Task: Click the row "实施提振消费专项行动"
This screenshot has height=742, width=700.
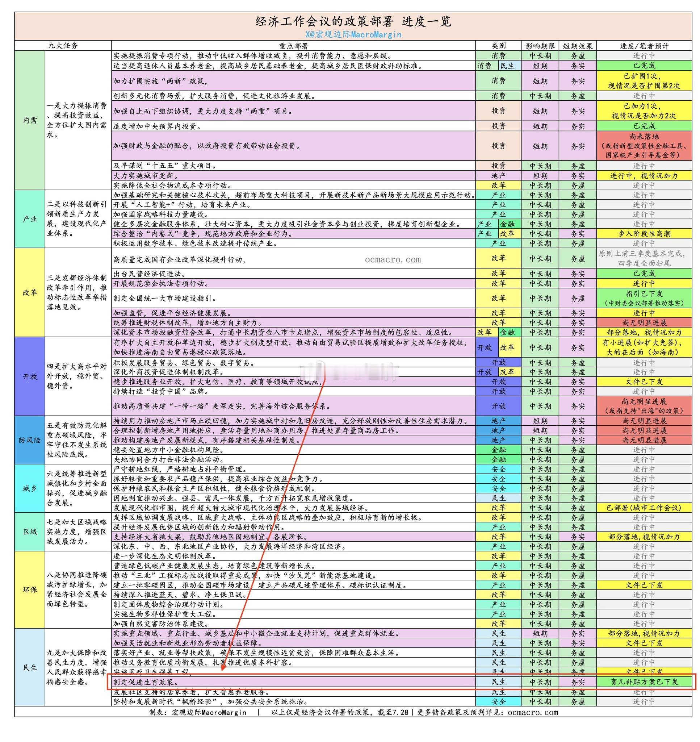Action: pos(293,56)
